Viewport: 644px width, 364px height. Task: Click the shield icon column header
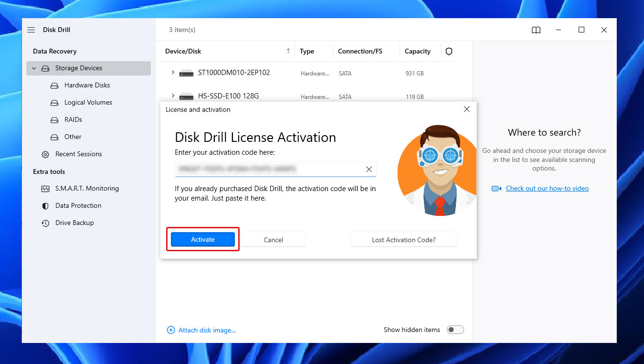[x=449, y=52]
